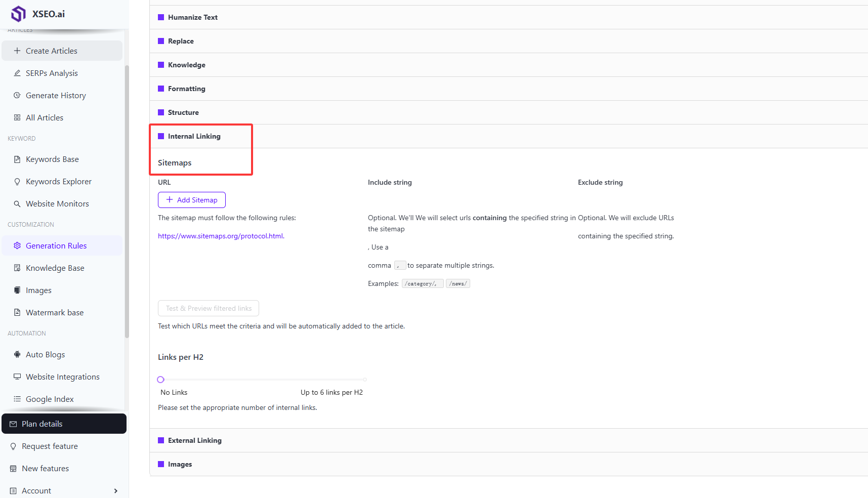Expand the Humanize Text section

192,17
